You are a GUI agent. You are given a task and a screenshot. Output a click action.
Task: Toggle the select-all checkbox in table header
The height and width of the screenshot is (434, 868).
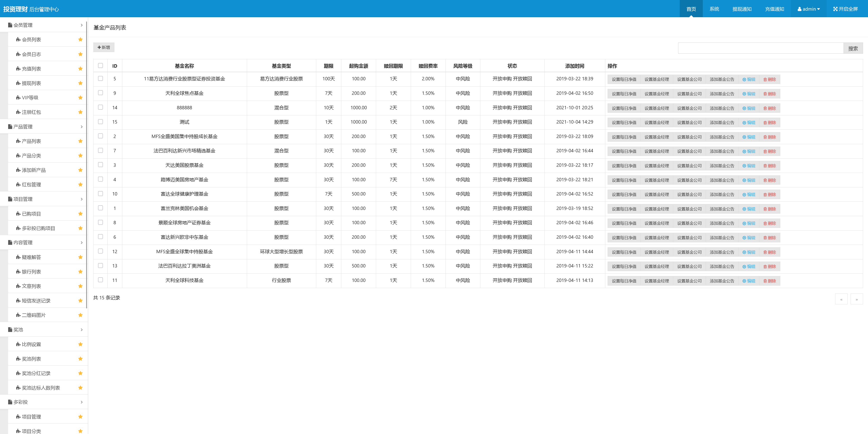(100, 66)
